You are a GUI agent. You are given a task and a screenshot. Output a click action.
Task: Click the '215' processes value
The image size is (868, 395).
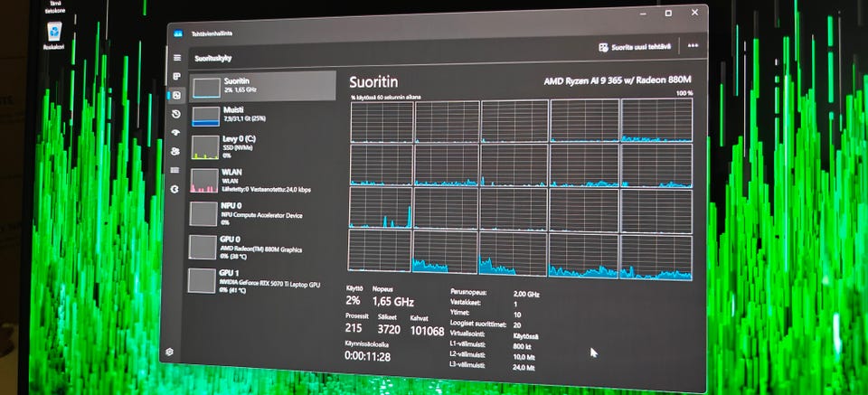pyautogui.click(x=354, y=328)
